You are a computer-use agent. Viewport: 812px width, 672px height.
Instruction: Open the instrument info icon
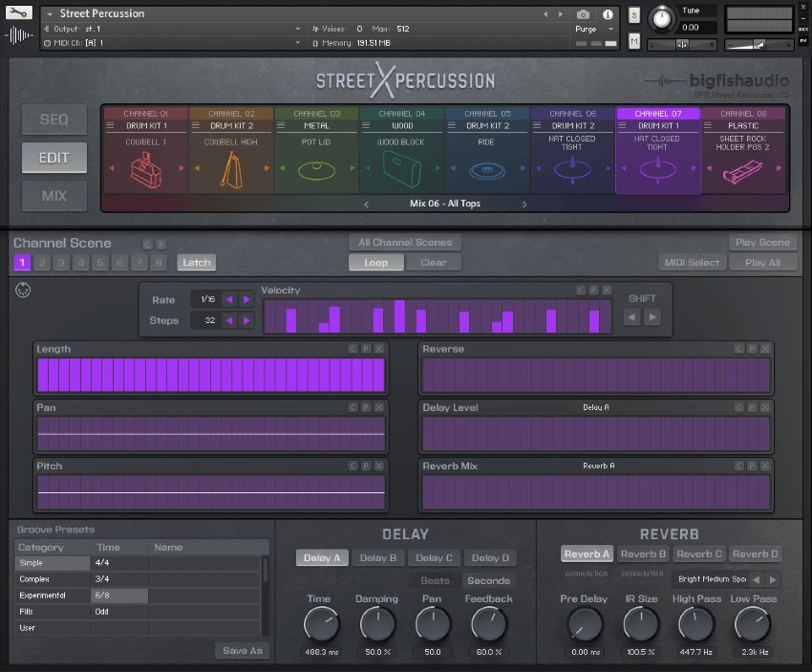607,14
